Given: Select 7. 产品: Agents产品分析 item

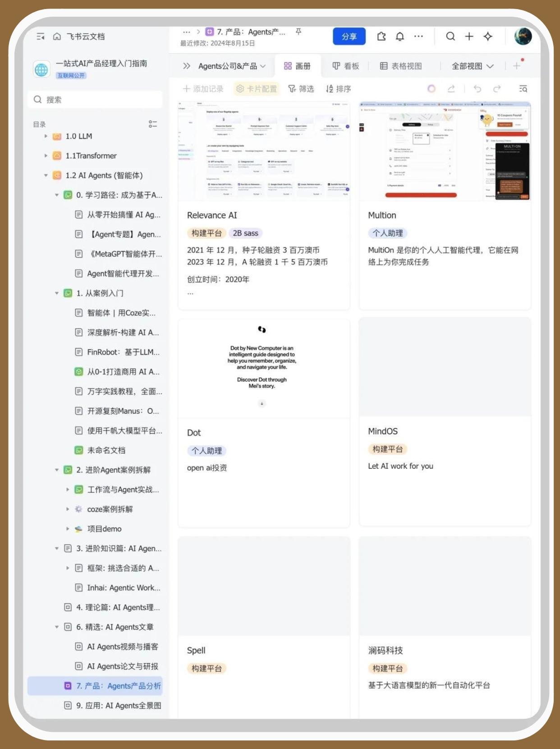Looking at the screenshot, I should [x=95, y=686].
